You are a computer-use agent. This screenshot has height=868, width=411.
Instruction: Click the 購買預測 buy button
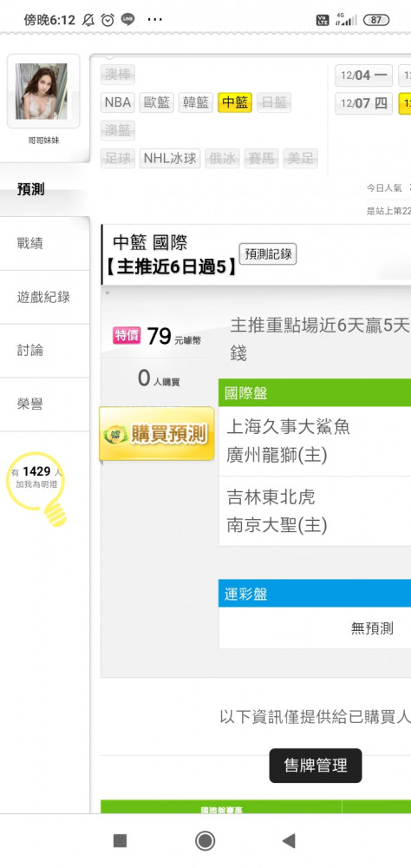click(157, 434)
